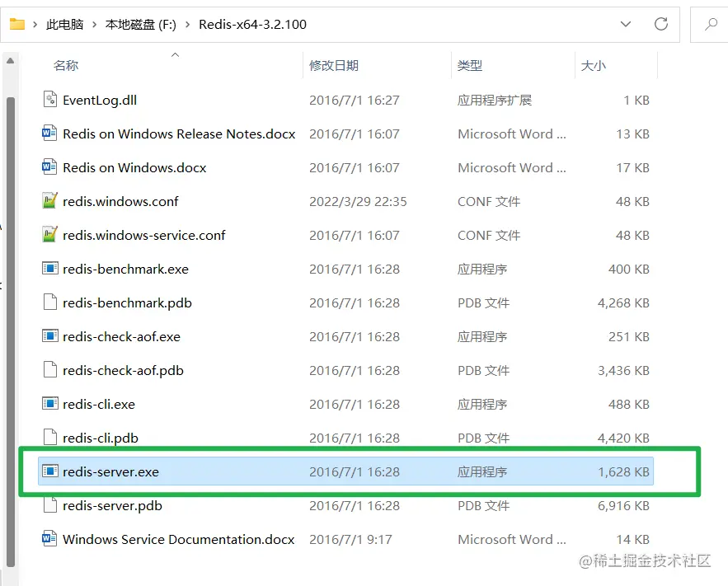The width and height of the screenshot is (728, 586).
Task: Sort files by 修改日期 column header
Action: coord(334,65)
